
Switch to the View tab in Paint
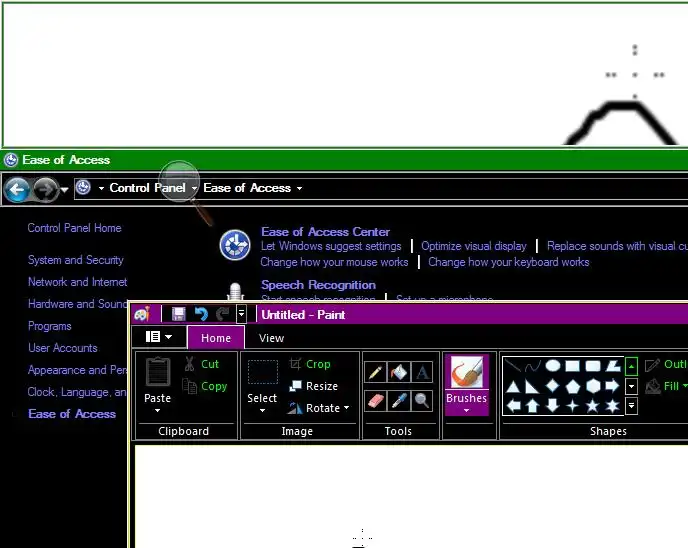coord(271,338)
